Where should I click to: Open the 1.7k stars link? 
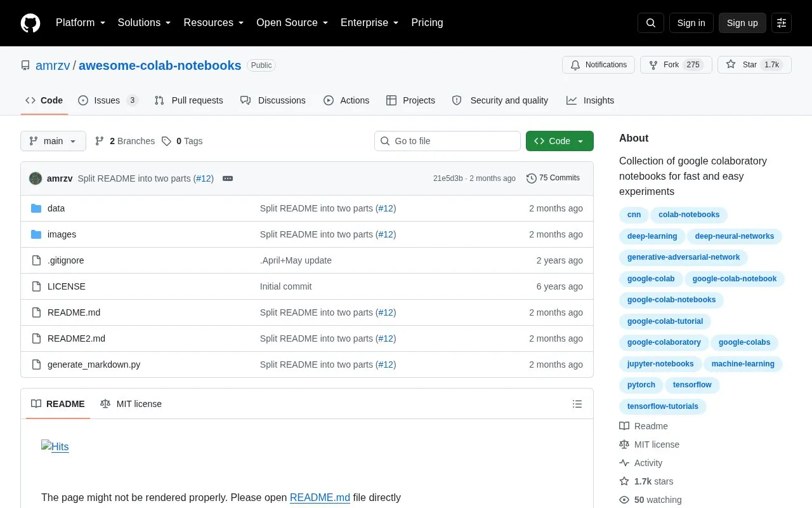[646, 481]
